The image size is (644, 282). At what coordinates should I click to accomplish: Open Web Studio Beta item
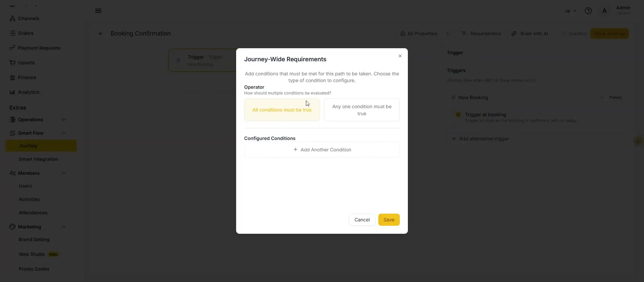pyautogui.click(x=39, y=254)
